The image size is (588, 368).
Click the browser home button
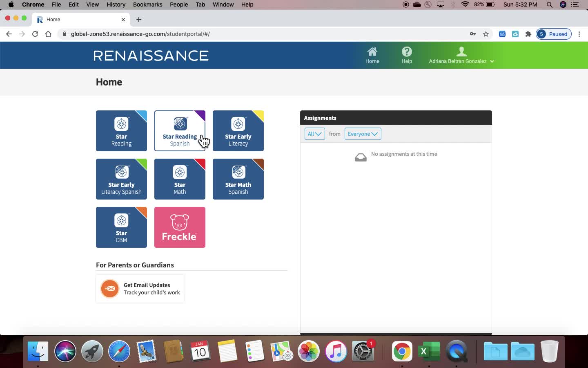(x=48, y=34)
